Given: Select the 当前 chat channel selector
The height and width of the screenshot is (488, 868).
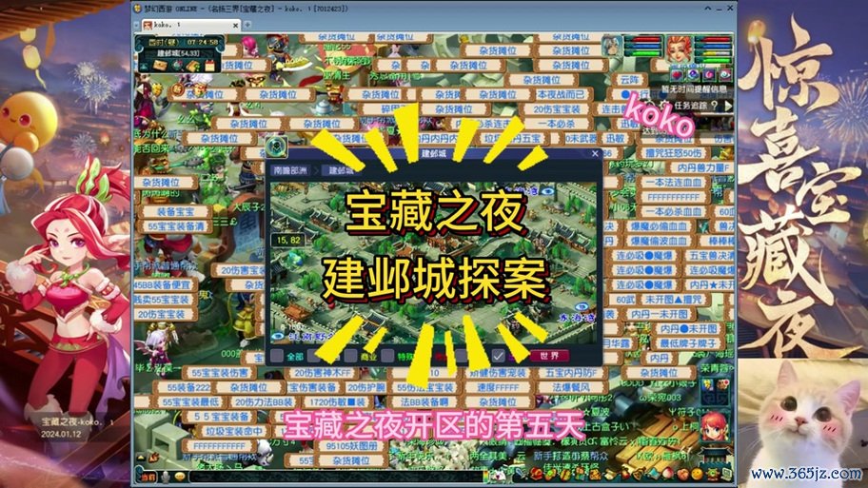Looking at the screenshot, I should tap(148, 477).
